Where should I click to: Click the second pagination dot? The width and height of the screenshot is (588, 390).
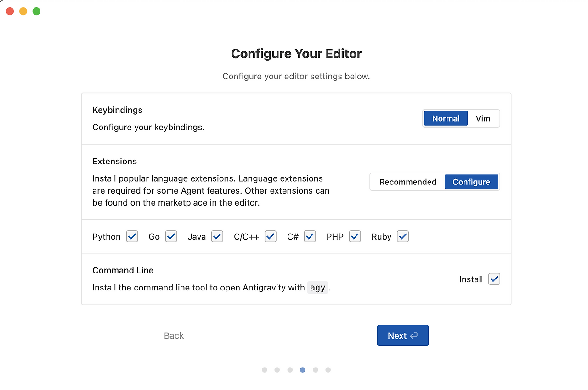point(277,370)
